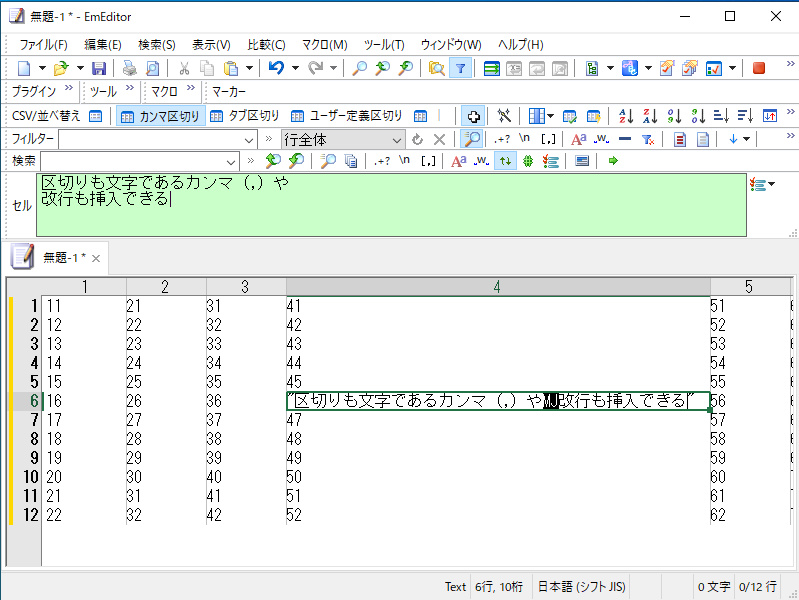
Task: Open the ファイル(F) menu
Action: [x=43, y=45]
